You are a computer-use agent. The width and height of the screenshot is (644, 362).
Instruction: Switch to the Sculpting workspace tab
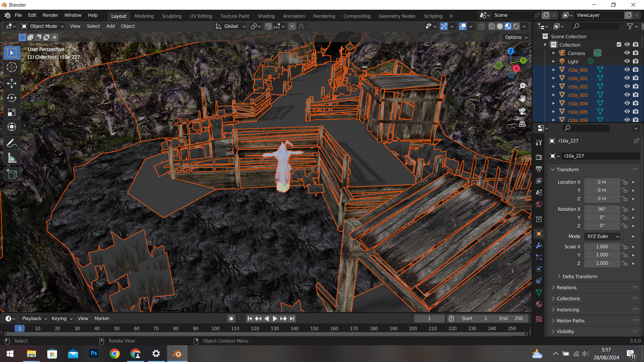(171, 16)
